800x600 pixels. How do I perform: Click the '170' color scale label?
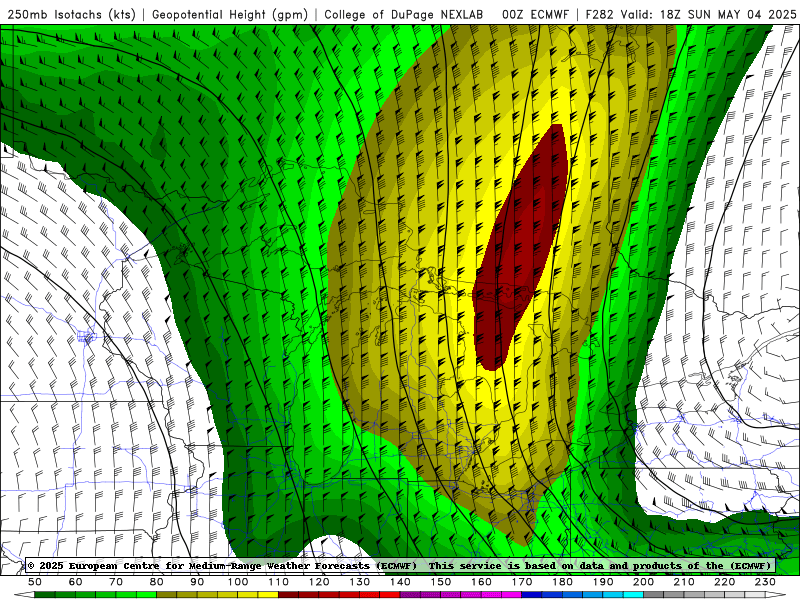522,582
